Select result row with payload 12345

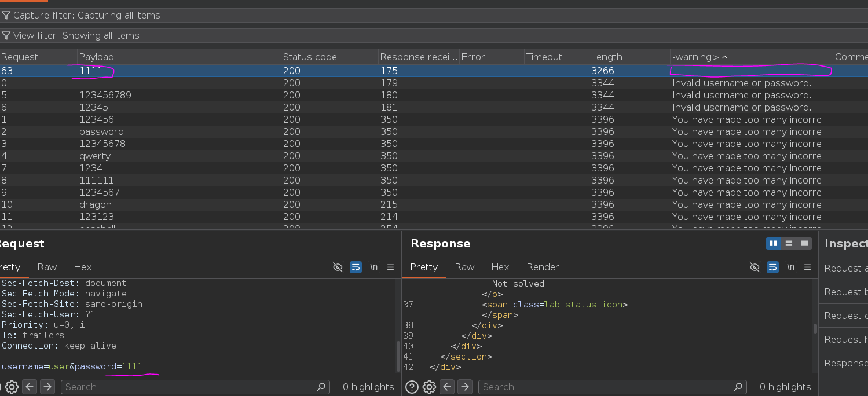point(434,107)
